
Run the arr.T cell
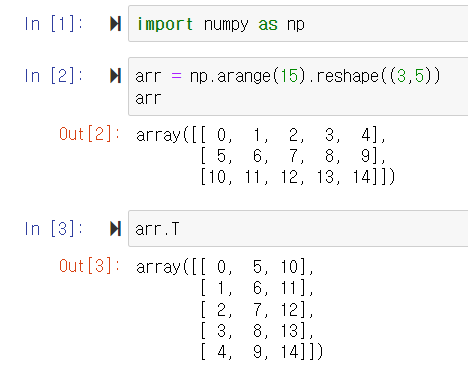click(115, 229)
